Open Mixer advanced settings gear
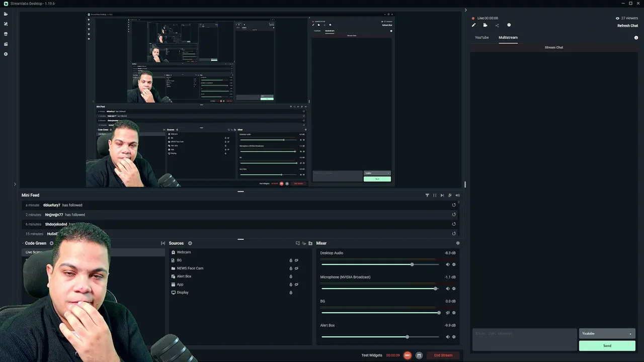The image size is (644, 362). (x=457, y=243)
